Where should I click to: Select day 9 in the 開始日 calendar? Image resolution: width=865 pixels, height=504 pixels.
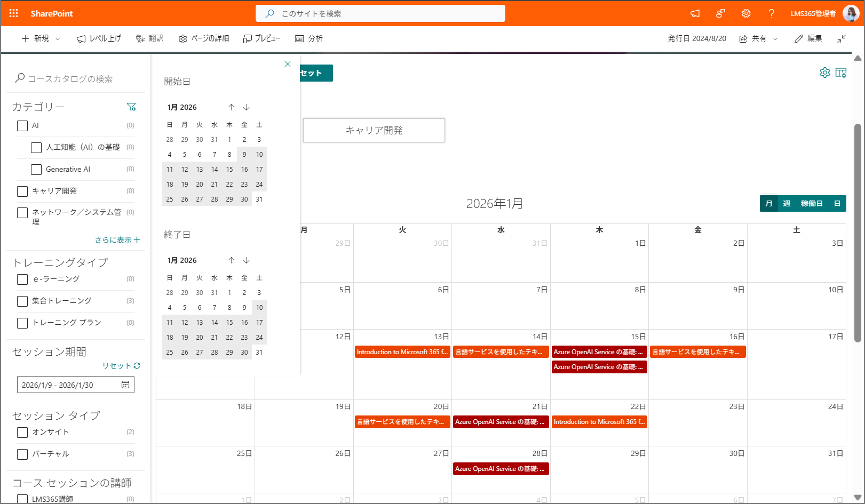tap(244, 155)
